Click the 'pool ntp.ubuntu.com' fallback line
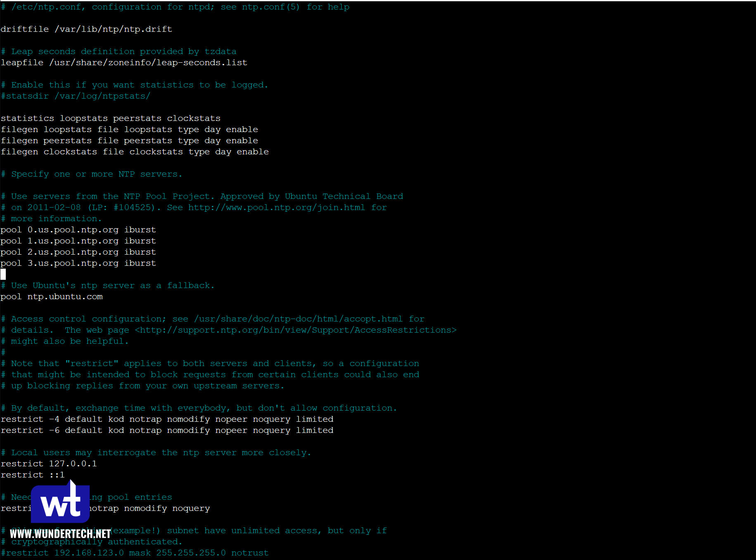This screenshot has height=560, width=756. (x=52, y=297)
